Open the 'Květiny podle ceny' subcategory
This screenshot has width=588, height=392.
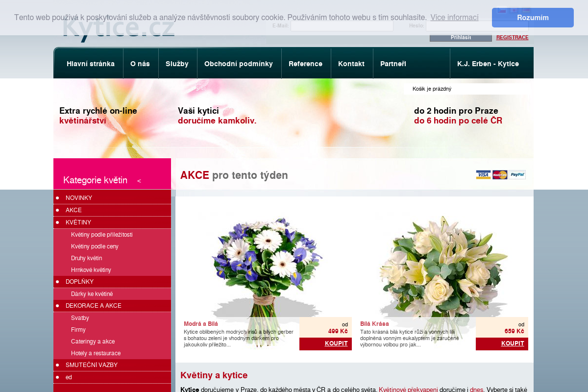tap(94, 246)
